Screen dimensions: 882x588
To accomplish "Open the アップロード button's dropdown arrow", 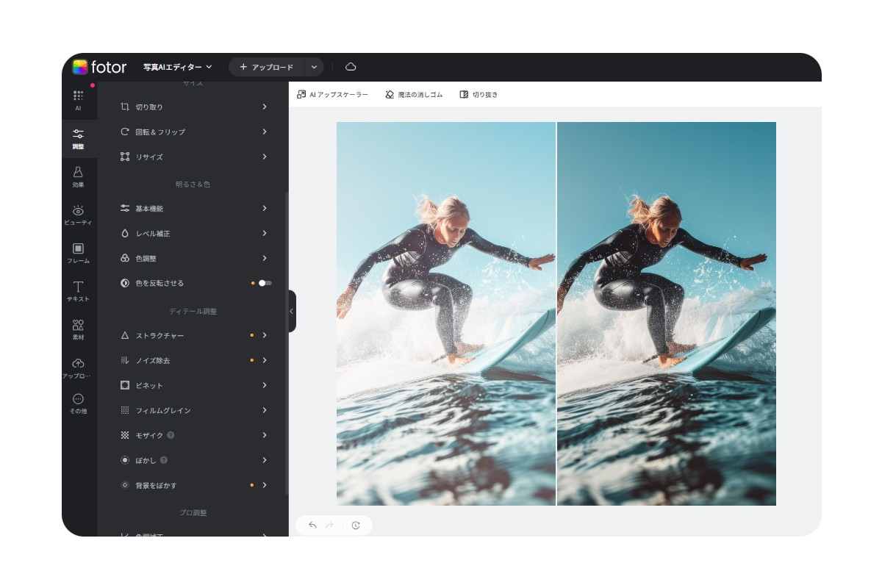I will point(314,66).
